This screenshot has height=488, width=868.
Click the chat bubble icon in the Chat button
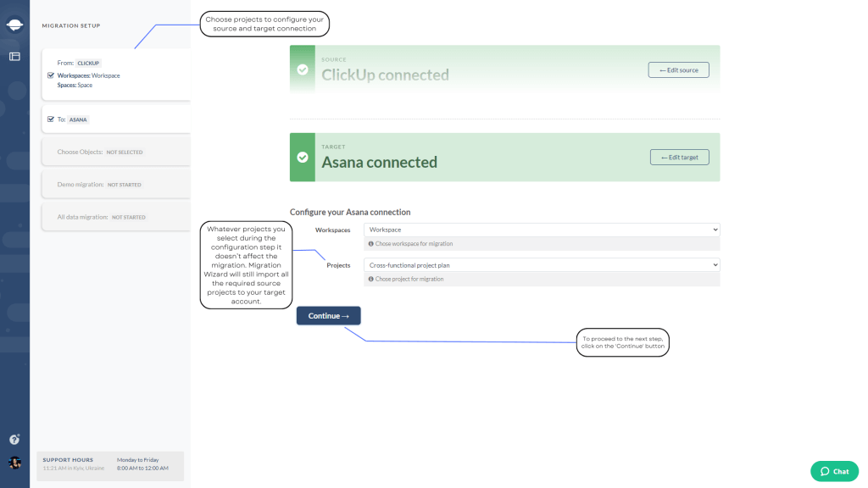click(823, 471)
